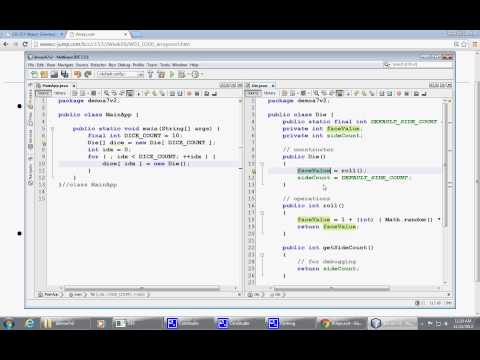The image size is (480, 360).
Task: Stop macro recording in Die.java toolbar
Action: click(407, 93)
